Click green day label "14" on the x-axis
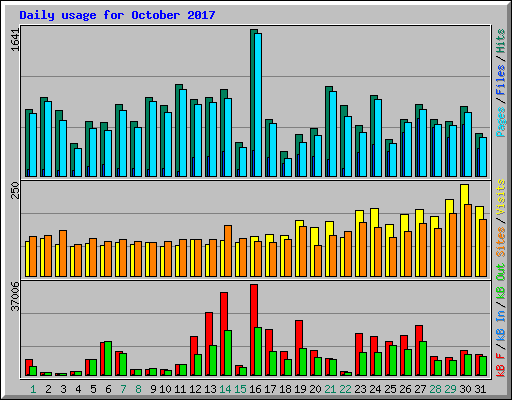The image size is (512, 400). [225, 389]
